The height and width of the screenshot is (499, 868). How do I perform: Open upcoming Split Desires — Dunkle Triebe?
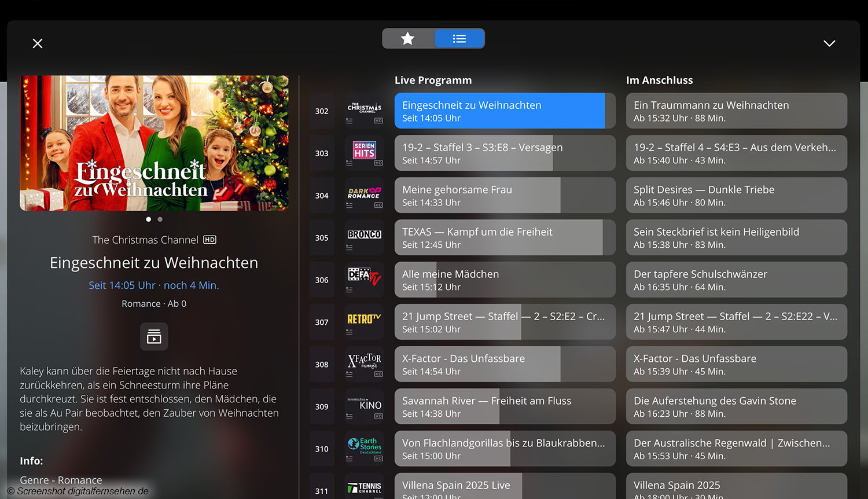tap(736, 196)
